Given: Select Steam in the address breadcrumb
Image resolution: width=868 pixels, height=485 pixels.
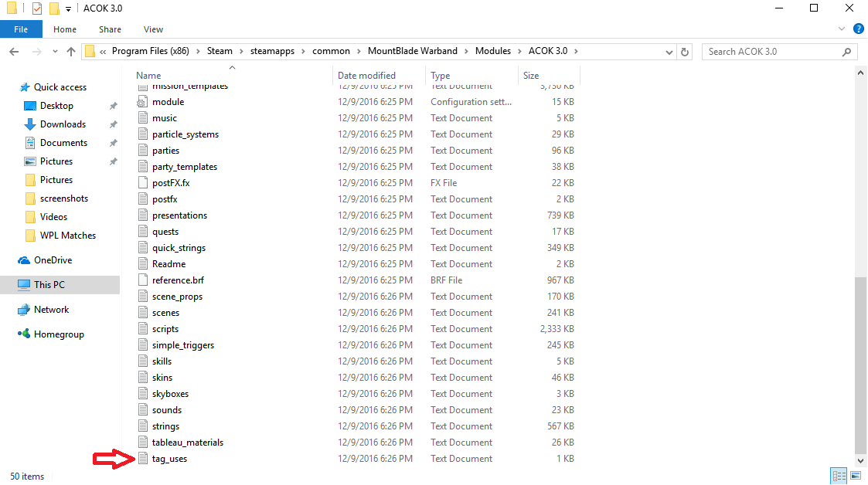Looking at the screenshot, I should [220, 51].
